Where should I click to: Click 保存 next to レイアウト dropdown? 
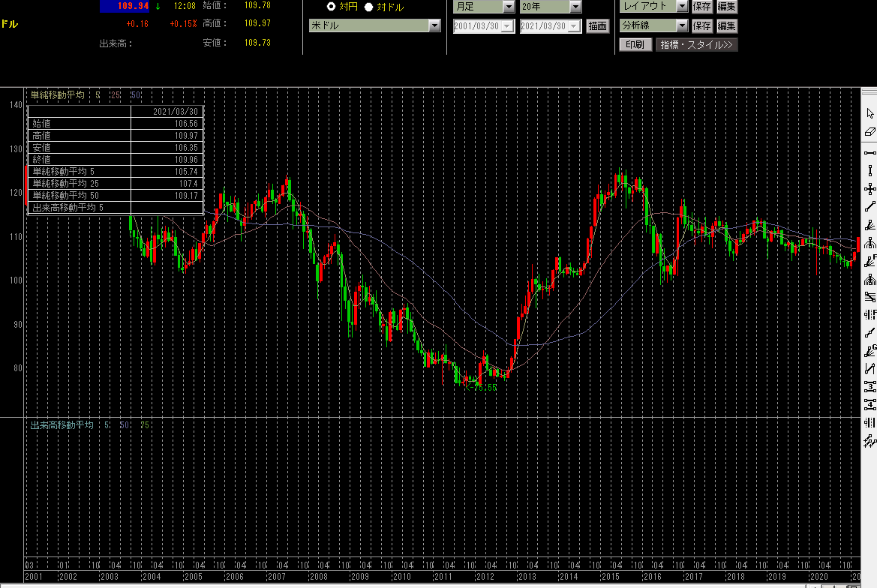[702, 7]
